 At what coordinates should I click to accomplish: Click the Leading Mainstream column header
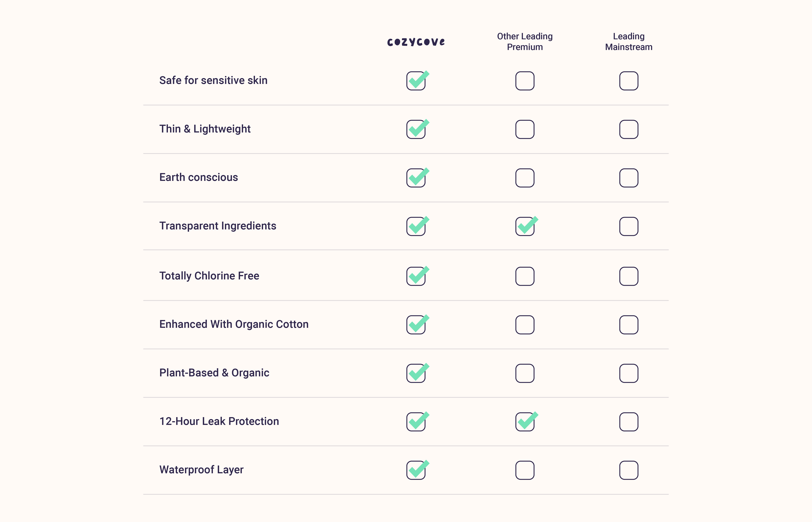point(629,42)
